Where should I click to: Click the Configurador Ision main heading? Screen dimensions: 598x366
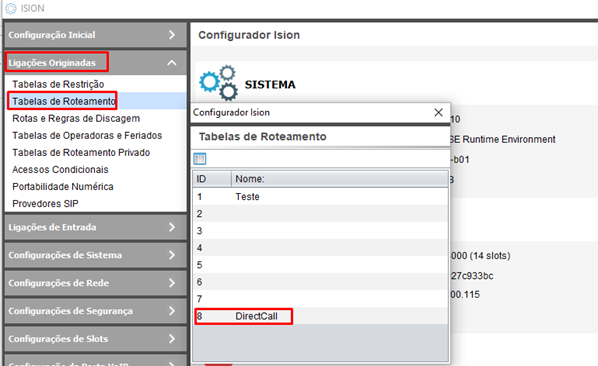click(x=249, y=35)
